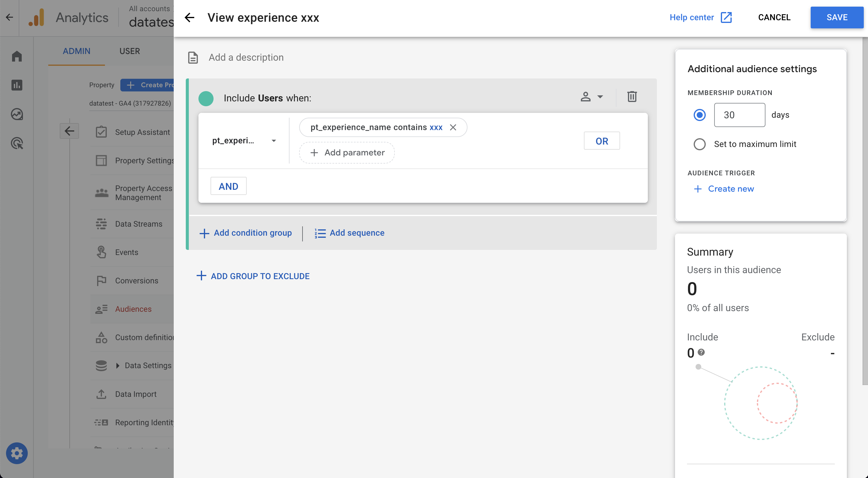Click ADD GROUP TO EXCLUDE

click(253, 276)
